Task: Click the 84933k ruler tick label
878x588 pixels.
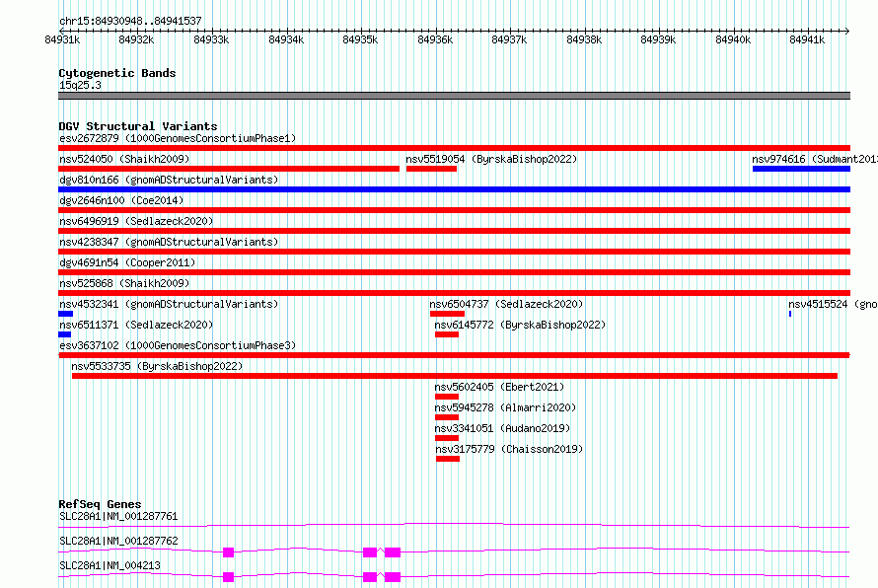Action: click(211, 39)
